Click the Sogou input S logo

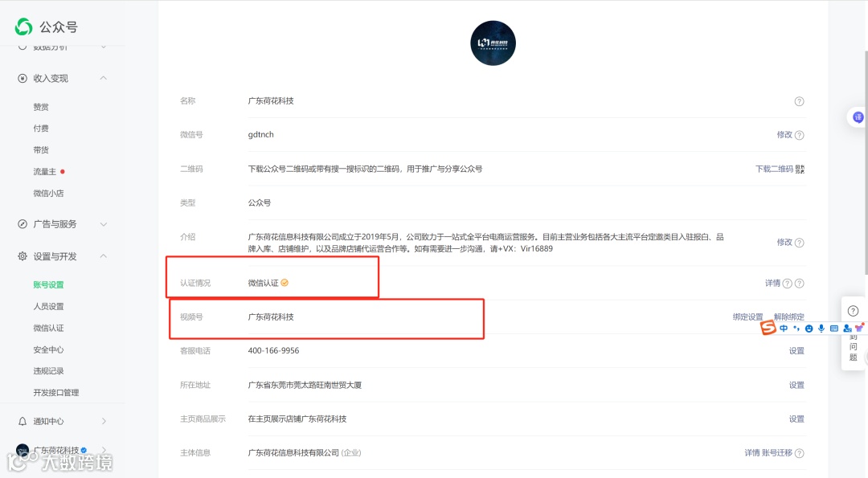tap(768, 328)
